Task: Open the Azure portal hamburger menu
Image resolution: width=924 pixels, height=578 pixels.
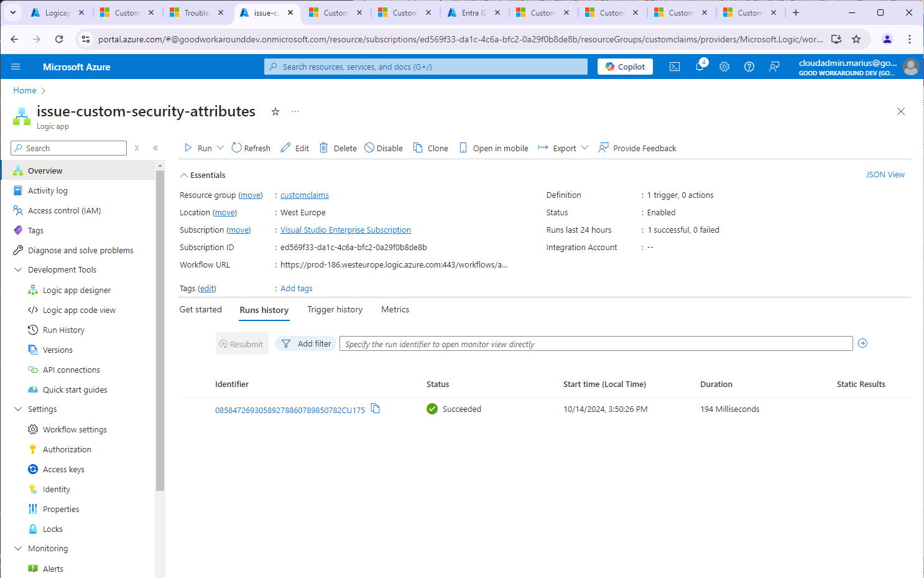Action: click(16, 67)
